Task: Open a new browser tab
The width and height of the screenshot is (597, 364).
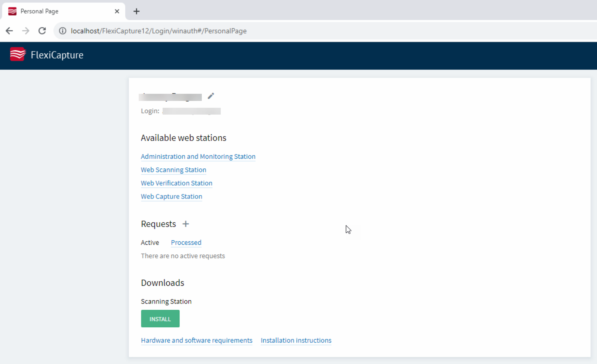Action: tap(137, 11)
